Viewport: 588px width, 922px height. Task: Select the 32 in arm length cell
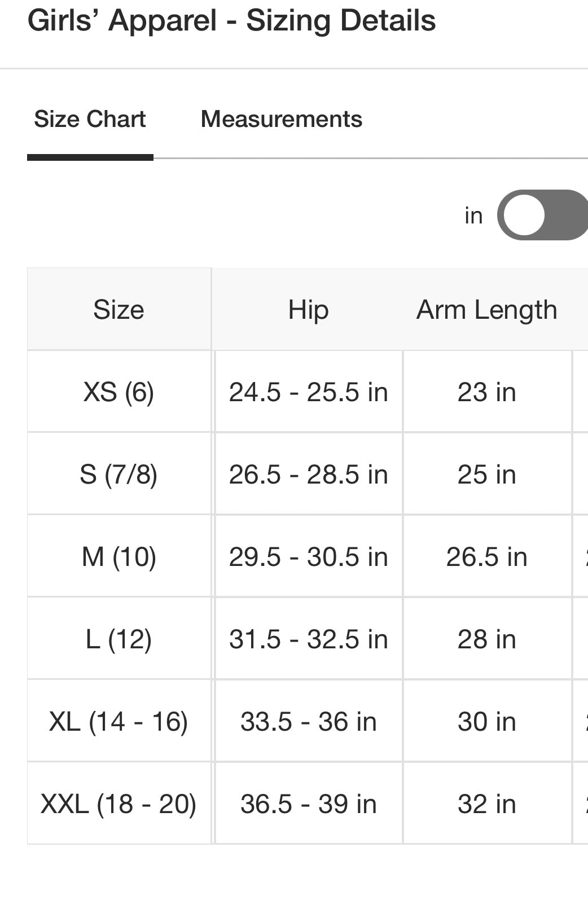(486, 804)
